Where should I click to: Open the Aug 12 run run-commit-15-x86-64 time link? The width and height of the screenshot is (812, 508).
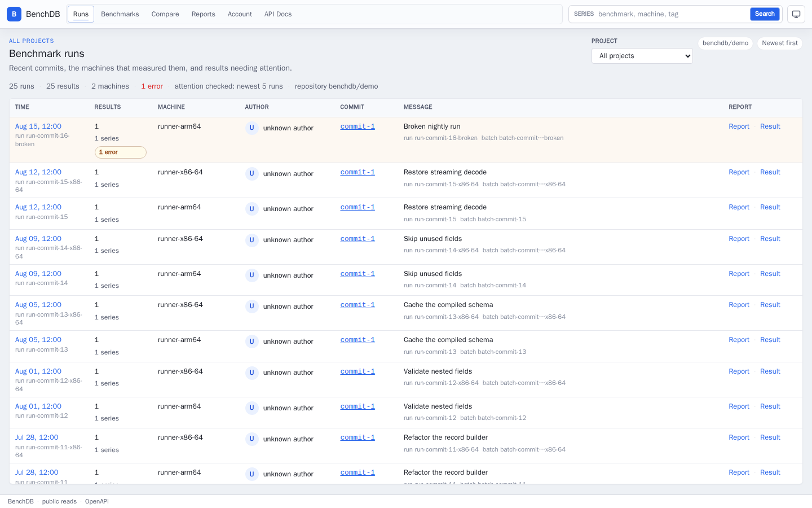(38, 172)
